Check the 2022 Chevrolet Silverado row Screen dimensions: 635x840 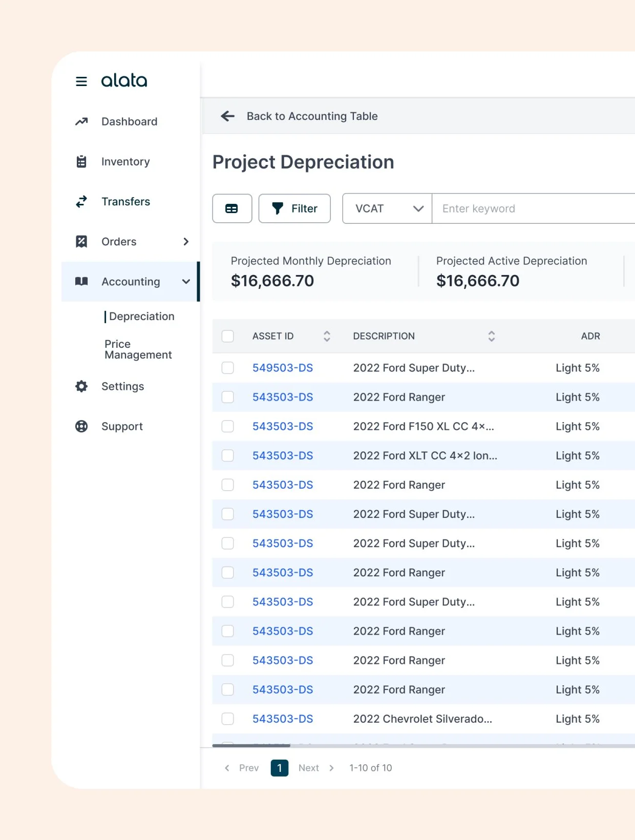pos(227,719)
